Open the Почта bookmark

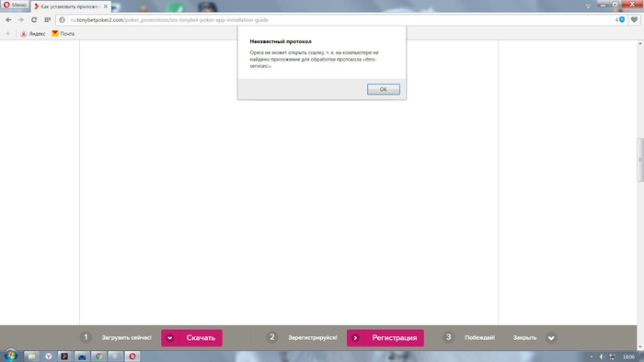pyautogui.click(x=63, y=34)
